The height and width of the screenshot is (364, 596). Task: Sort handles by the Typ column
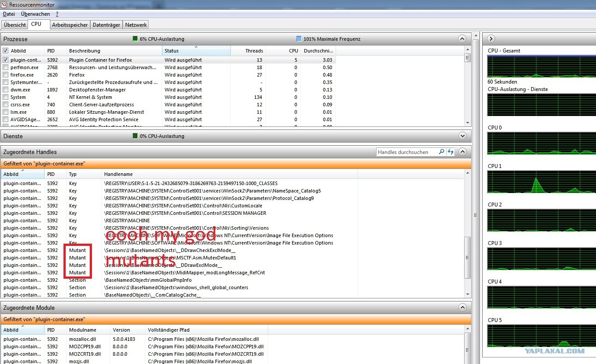(84, 174)
